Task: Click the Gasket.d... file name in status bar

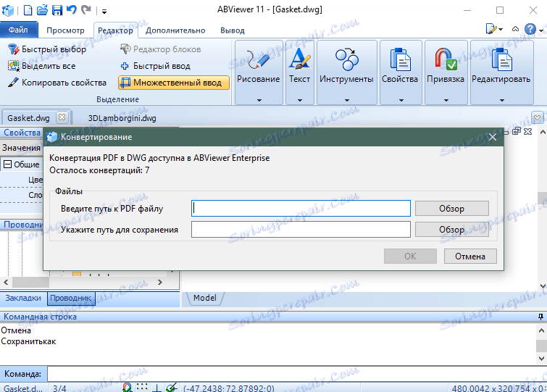Action: [23, 388]
